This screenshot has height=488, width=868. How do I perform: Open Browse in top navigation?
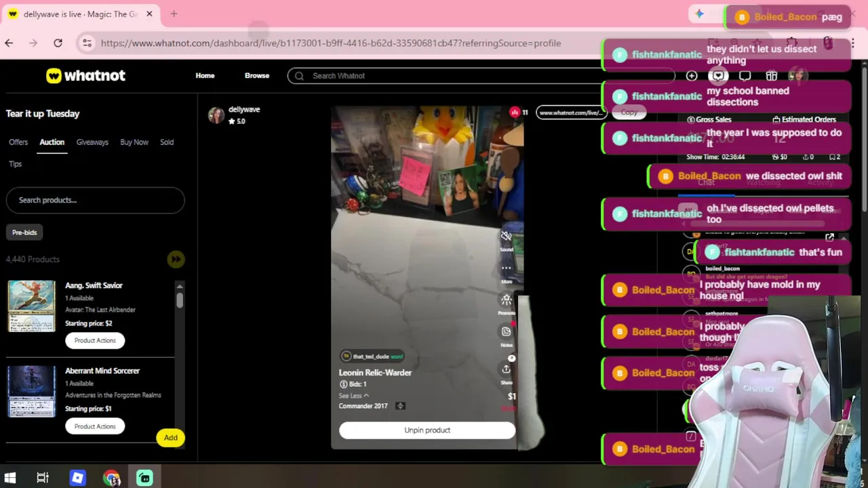[x=257, y=76]
